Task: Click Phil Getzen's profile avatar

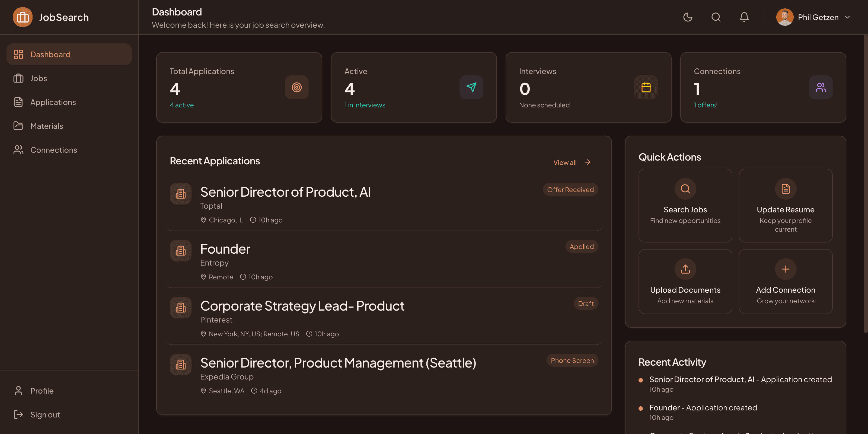Action: [x=785, y=17]
